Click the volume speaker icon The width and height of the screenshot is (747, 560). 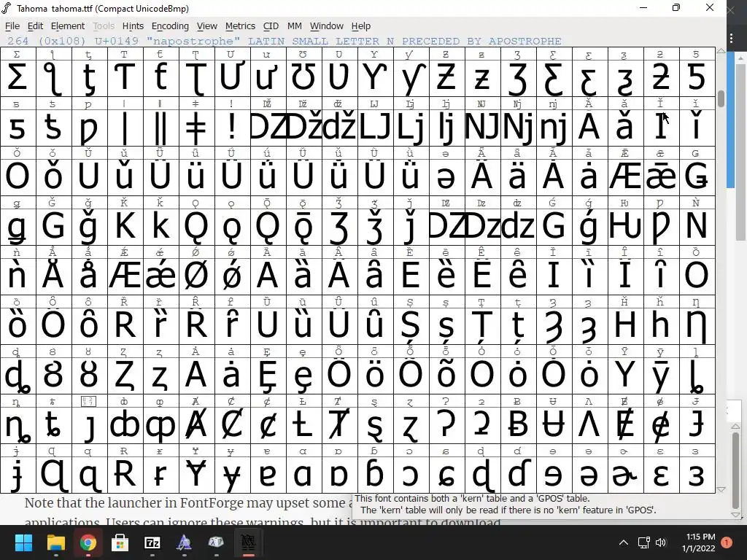[x=661, y=542]
